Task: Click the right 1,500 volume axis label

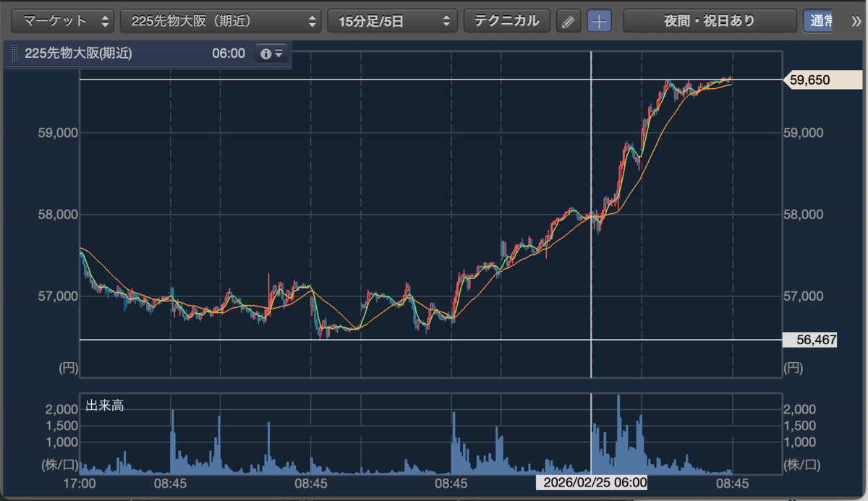Action: point(799,425)
